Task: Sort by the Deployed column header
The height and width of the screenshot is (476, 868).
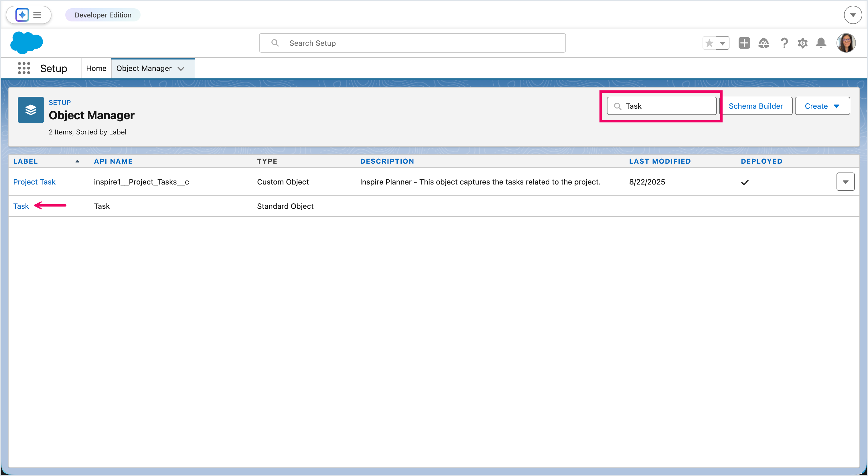Action: tap(761, 161)
